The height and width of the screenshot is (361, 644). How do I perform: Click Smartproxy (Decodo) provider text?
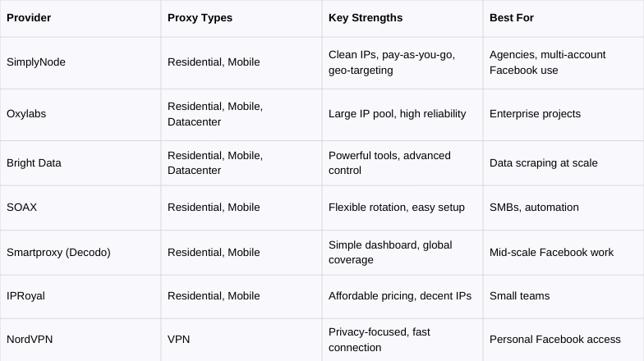pyautogui.click(x=58, y=253)
